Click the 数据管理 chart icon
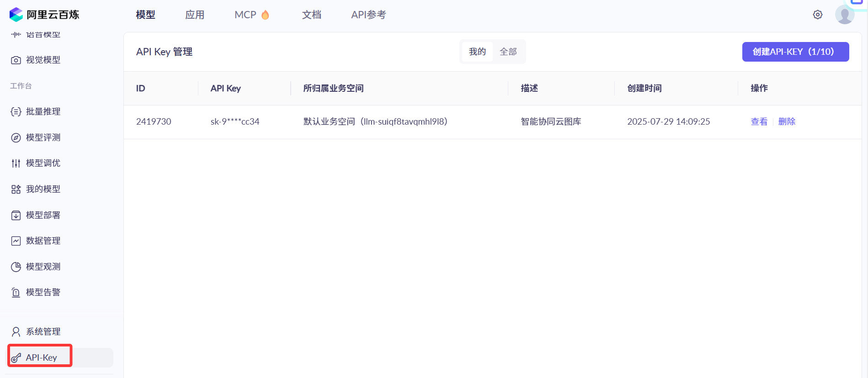 [16, 241]
